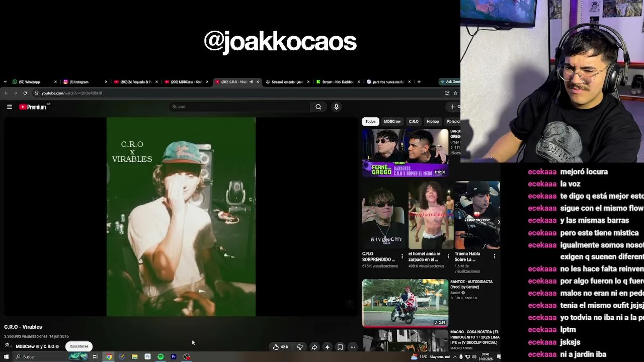Open options for 'Trueno Habla Sobre La' short

click(495, 256)
